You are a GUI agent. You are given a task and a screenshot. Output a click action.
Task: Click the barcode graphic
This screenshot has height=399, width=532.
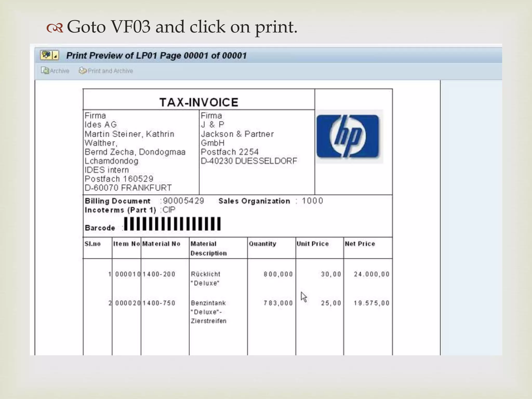coord(172,224)
